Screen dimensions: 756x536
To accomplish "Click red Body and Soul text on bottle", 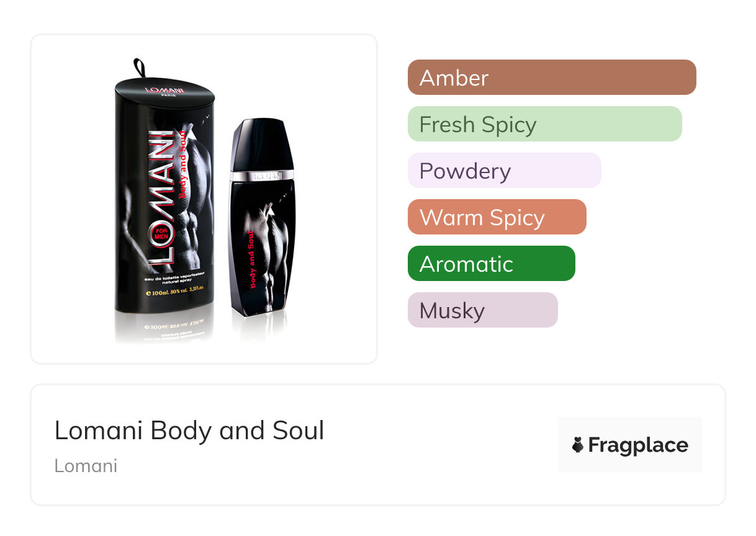I will click(x=252, y=259).
